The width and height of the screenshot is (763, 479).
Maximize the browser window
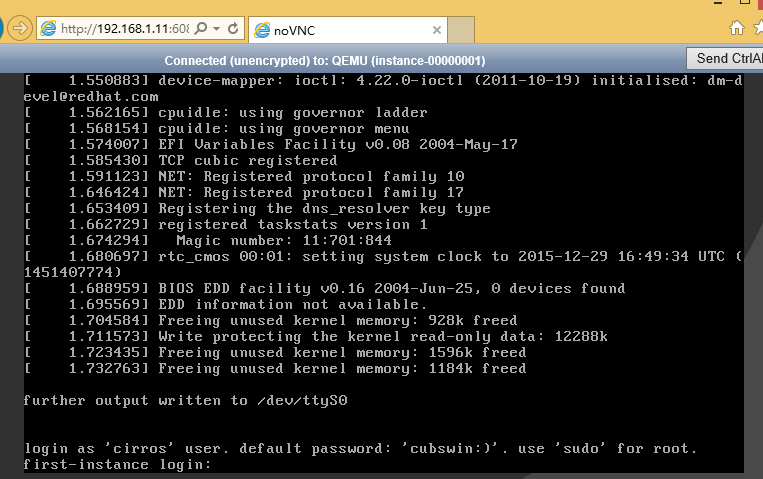745,2
